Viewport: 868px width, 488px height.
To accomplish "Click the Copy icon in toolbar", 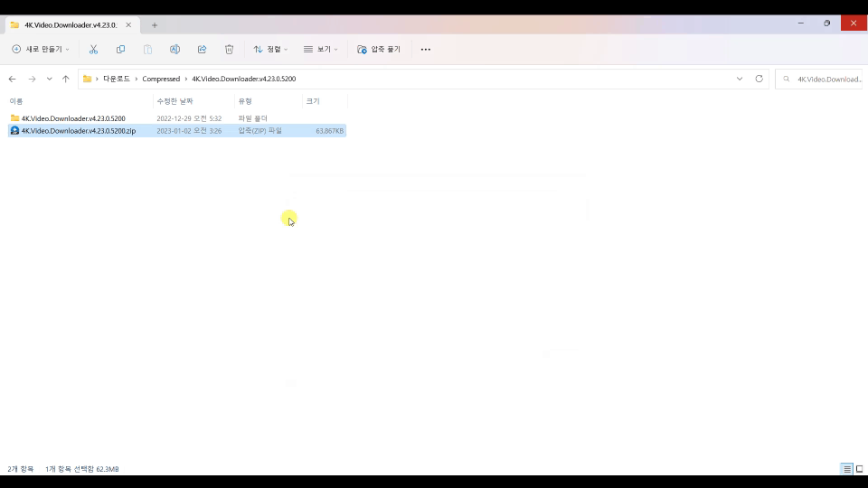I will [x=120, y=49].
